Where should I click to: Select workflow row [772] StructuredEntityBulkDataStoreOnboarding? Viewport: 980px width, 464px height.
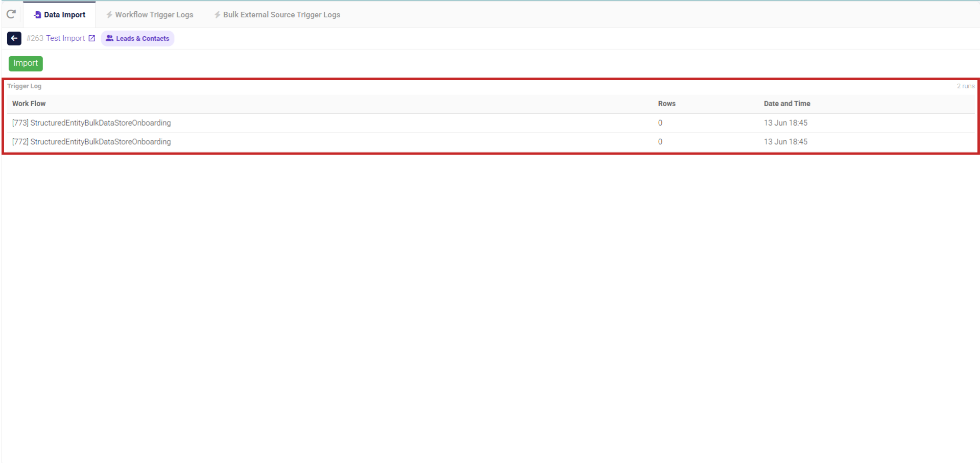pyautogui.click(x=490, y=142)
